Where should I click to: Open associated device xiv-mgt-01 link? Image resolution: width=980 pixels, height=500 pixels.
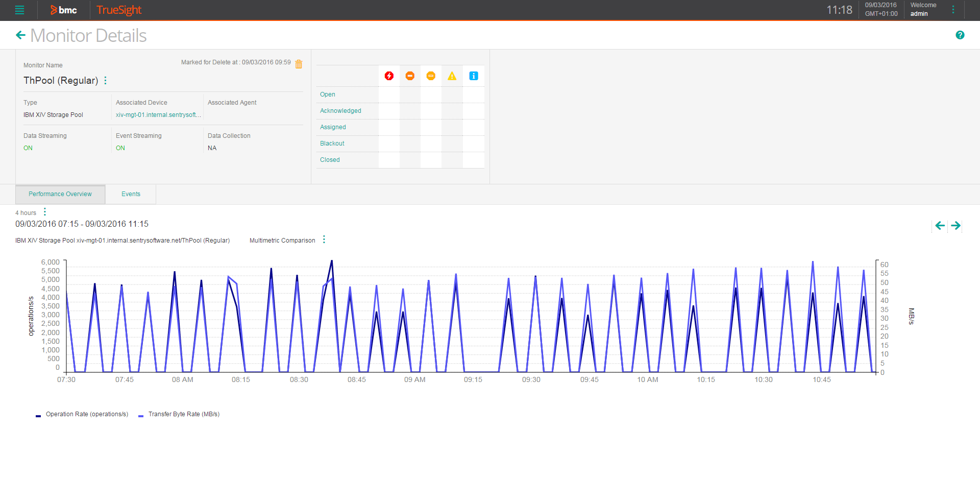pyautogui.click(x=158, y=115)
